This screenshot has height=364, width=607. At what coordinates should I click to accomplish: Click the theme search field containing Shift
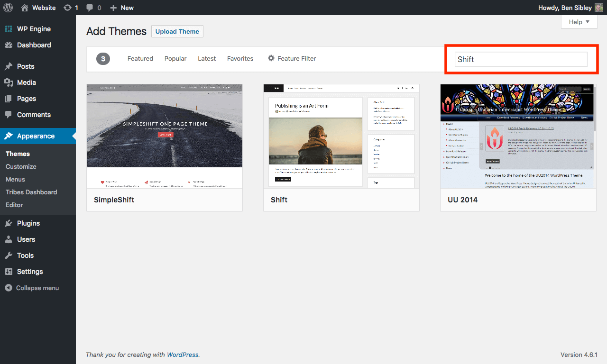click(x=521, y=59)
